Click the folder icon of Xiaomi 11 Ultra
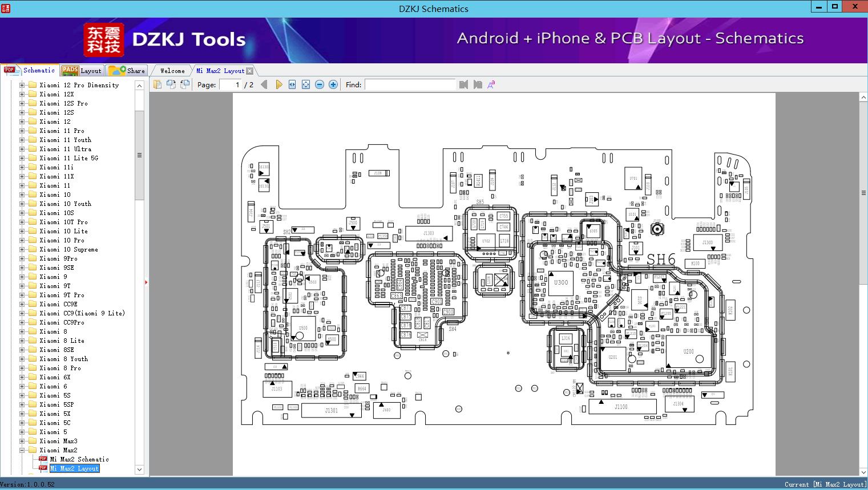Viewport: 868px width, 490px height. pyautogui.click(x=33, y=149)
